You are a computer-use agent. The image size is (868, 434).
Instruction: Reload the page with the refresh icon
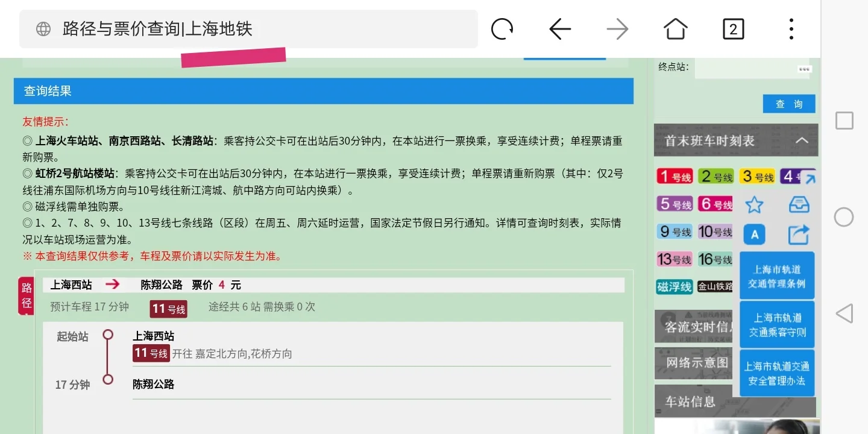(x=502, y=28)
